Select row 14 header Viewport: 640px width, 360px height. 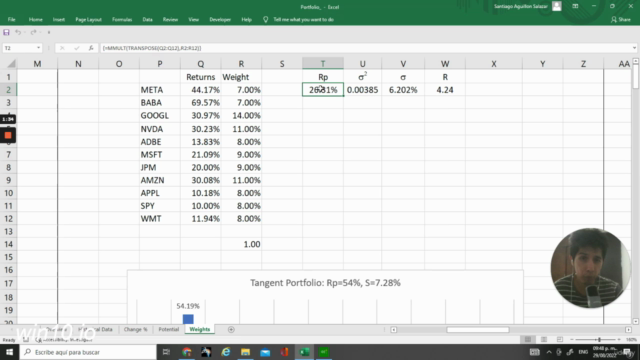pos(8,244)
